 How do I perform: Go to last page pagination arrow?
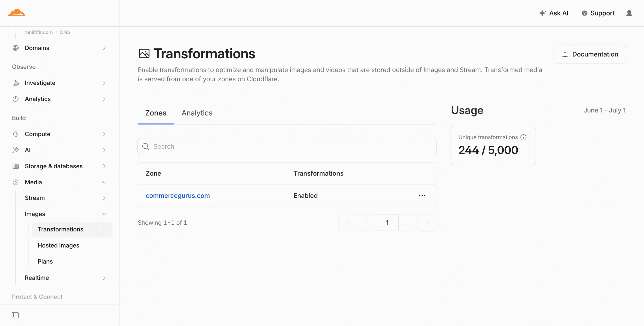click(x=427, y=223)
